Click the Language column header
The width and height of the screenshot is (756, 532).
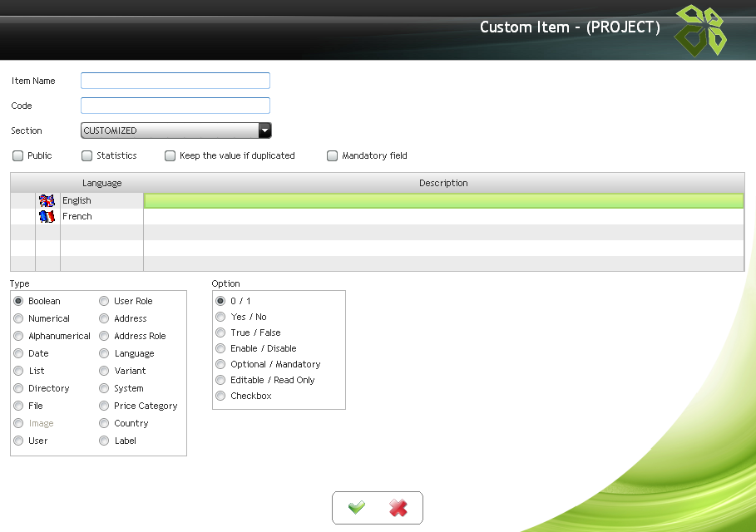(101, 183)
